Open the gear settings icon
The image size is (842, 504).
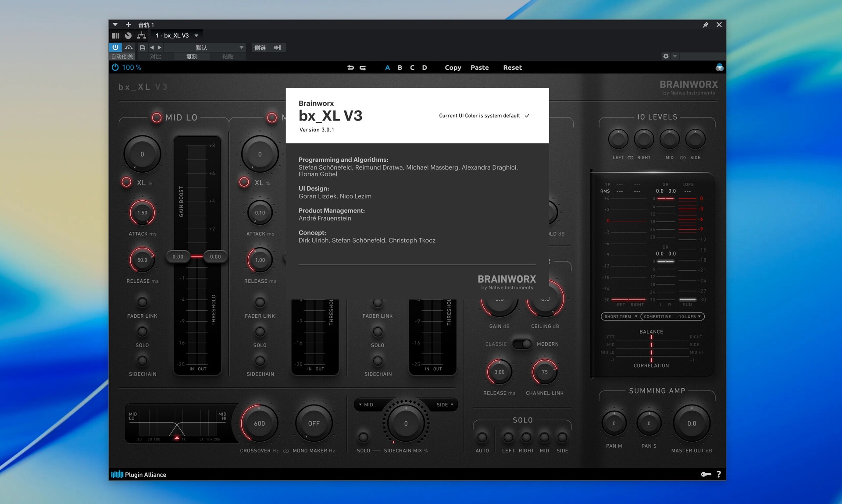point(666,56)
